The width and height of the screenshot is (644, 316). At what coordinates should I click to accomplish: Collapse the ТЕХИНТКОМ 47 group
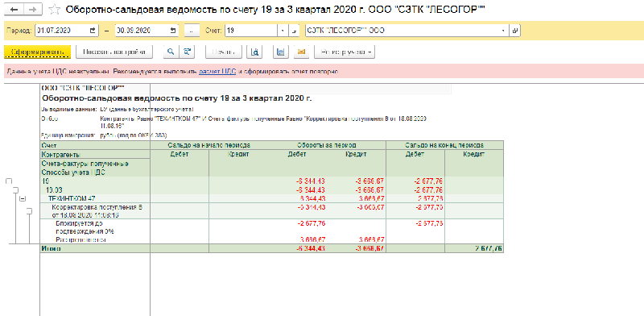pos(23,199)
